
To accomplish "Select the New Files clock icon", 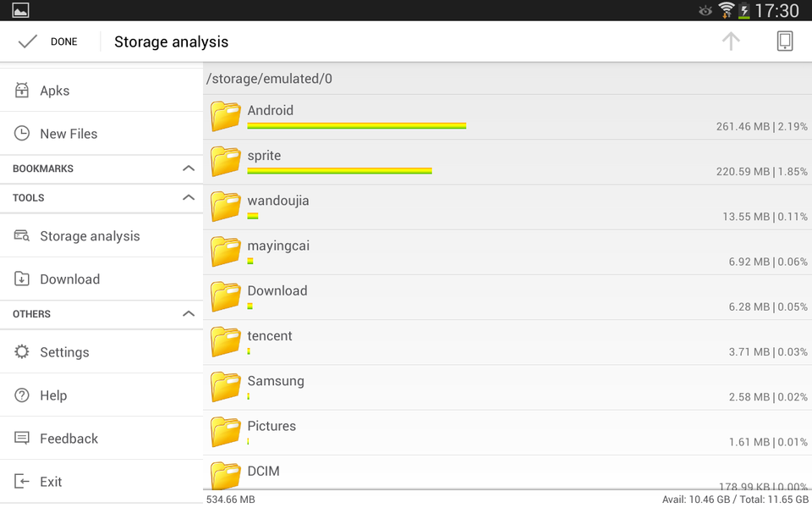I will [x=22, y=133].
